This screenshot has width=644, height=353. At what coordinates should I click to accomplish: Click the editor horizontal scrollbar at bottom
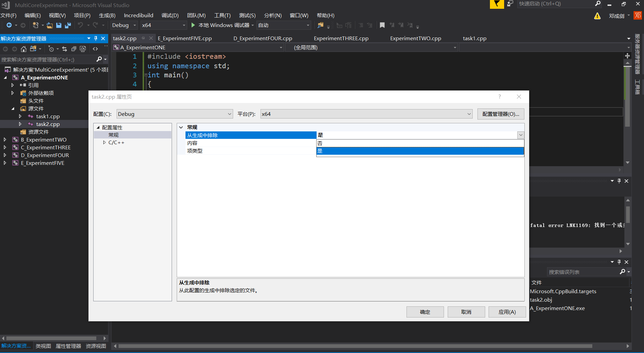[x=355, y=346]
